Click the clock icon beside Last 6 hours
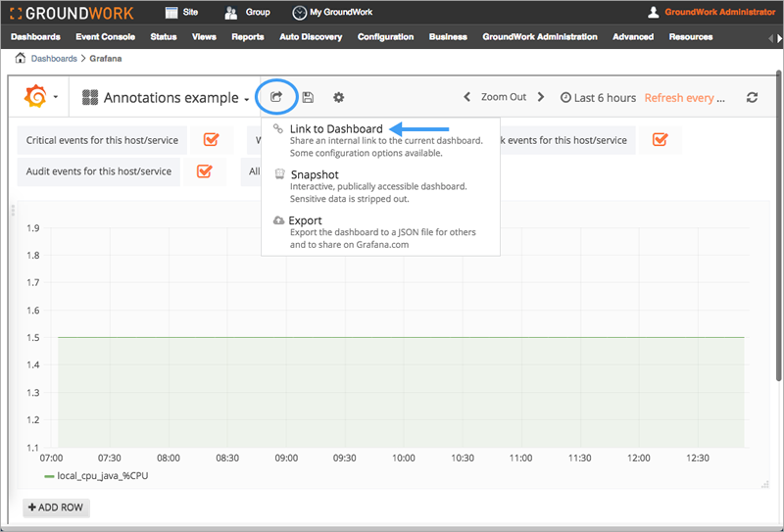 pyautogui.click(x=565, y=98)
